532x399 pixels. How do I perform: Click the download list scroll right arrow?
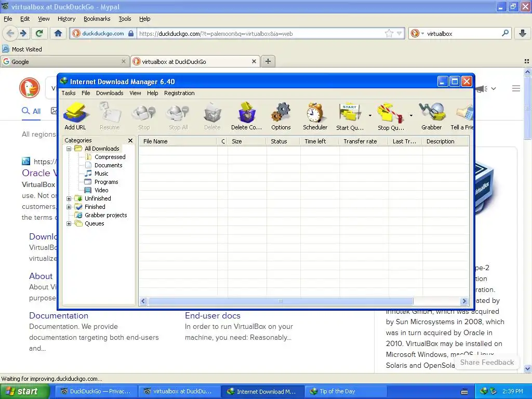click(464, 301)
